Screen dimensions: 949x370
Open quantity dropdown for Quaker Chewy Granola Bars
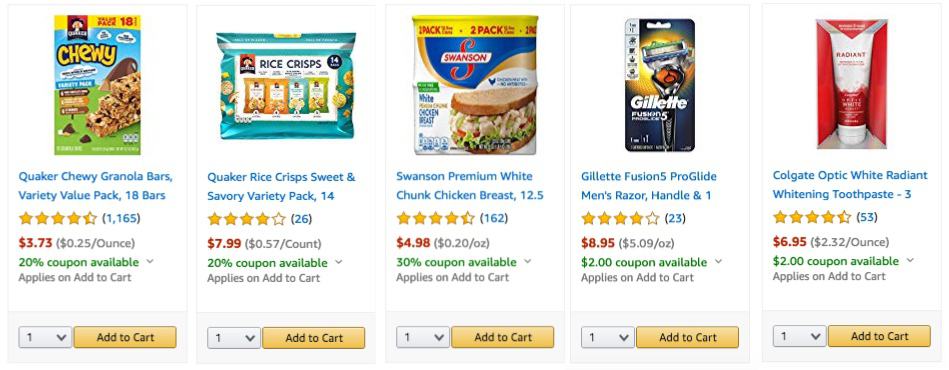[45, 337]
